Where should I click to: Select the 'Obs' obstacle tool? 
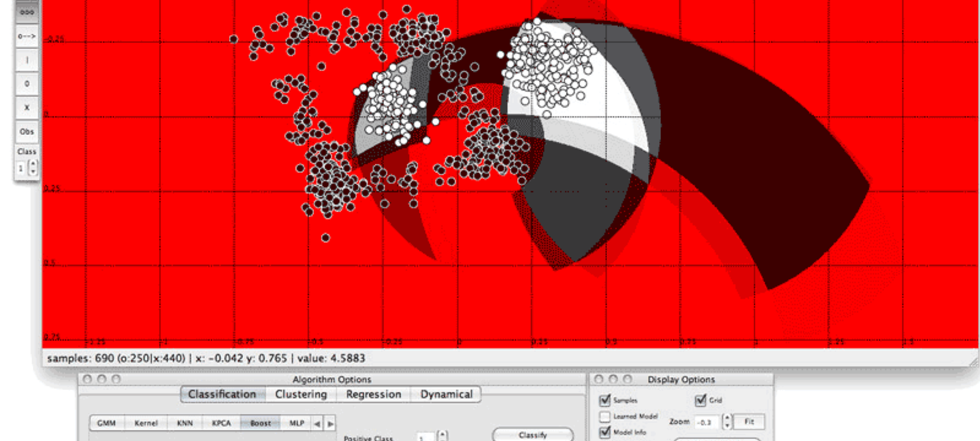[x=27, y=132]
